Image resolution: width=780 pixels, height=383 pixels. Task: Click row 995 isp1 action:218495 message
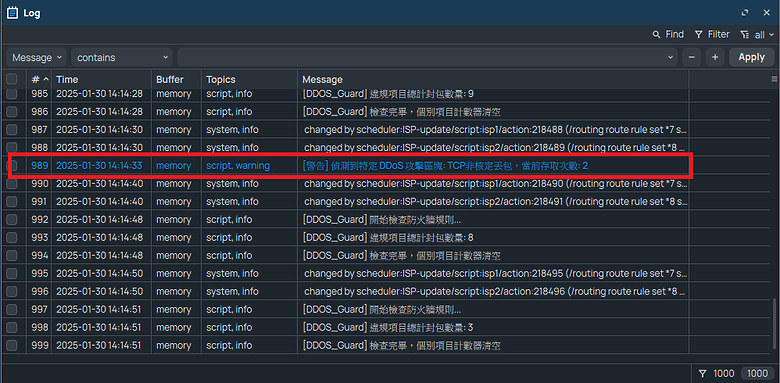pyautogui.click(x=496, y=274)
